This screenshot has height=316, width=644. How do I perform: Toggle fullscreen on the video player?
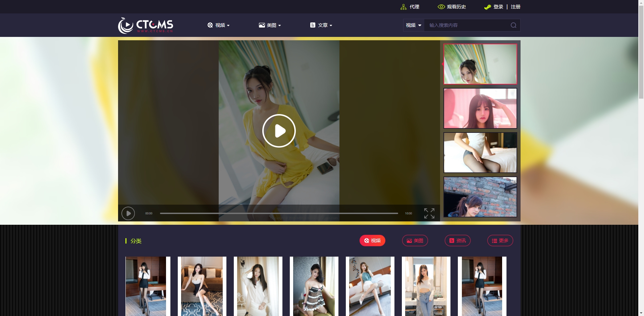(x=429, y=213)
